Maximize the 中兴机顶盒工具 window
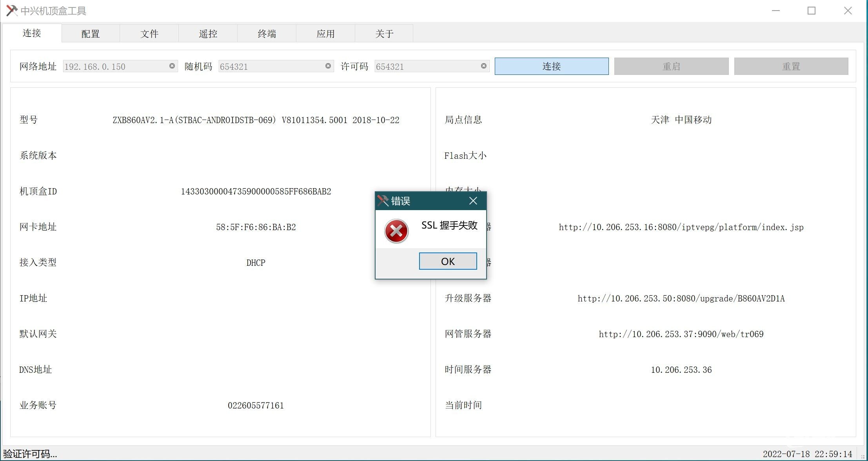Image resolution: width=868 pixels, height=461 pixels. click(812, 11)
